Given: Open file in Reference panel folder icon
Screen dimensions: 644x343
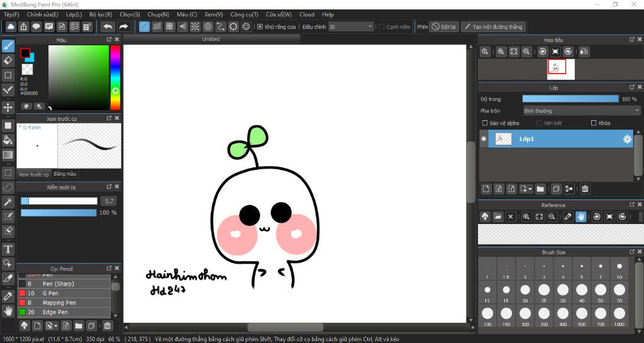Looking at the screenshot, I should point(498,217).
